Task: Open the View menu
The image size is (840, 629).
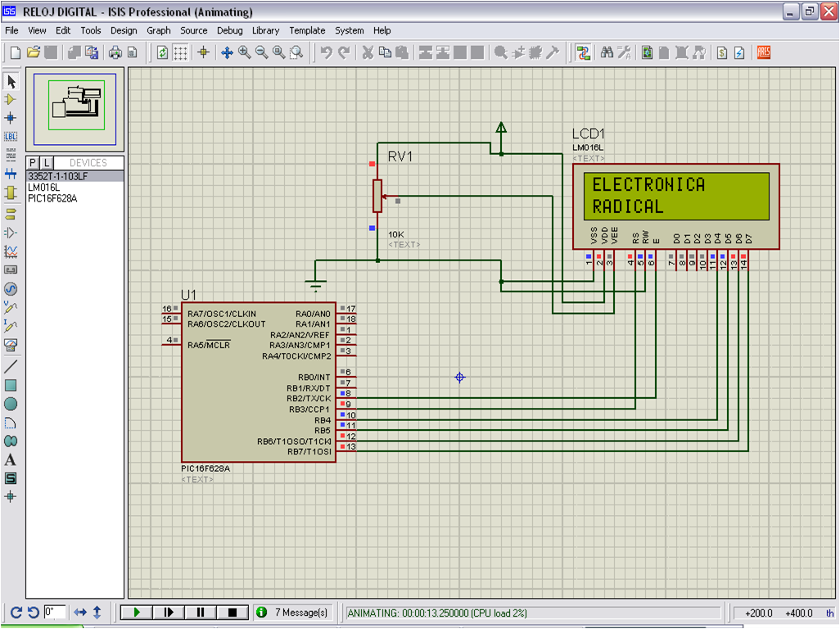Action: (37, 30)
